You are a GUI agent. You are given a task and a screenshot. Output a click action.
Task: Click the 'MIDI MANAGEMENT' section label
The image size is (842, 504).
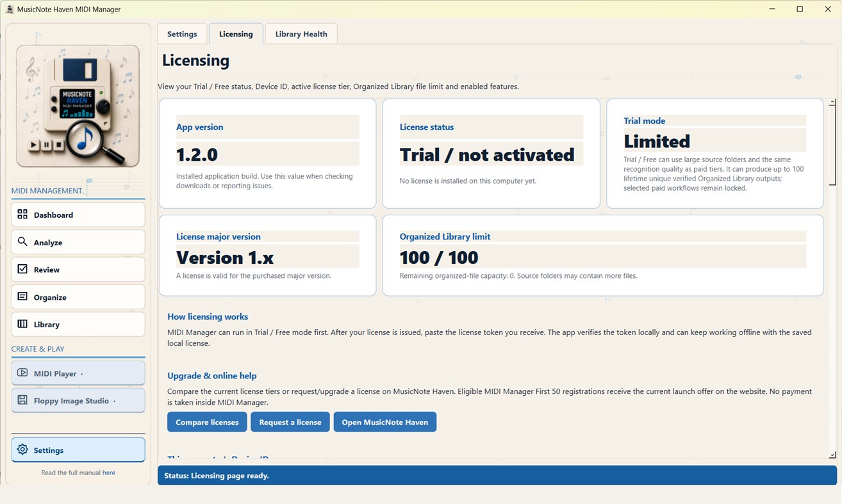[x=47, y=191]
